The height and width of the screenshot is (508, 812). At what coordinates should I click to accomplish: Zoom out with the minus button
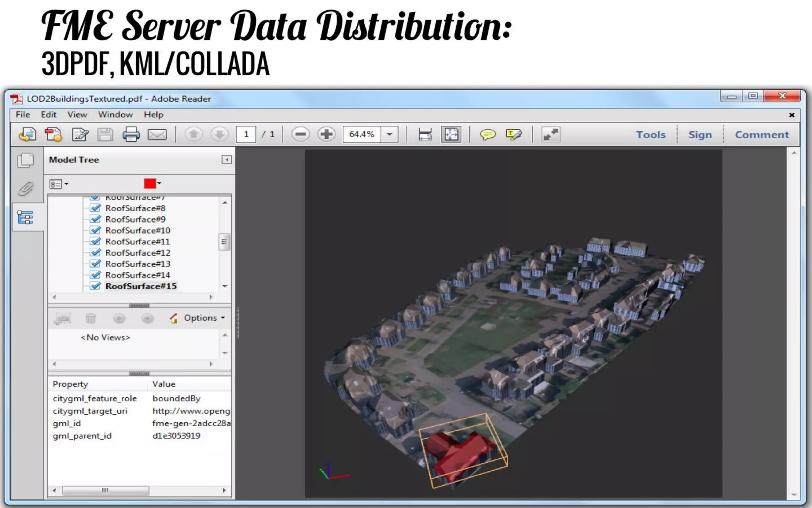pyautogui.click(x=301, y=135)
